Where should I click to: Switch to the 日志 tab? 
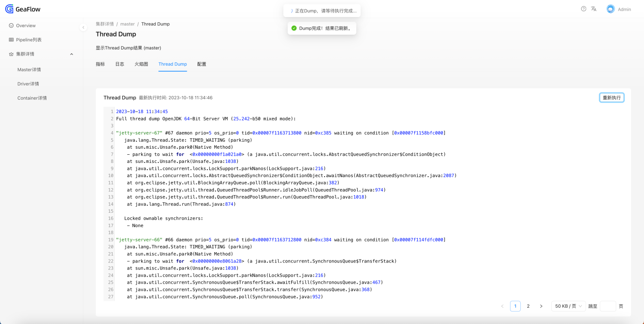tap(120, 64)
